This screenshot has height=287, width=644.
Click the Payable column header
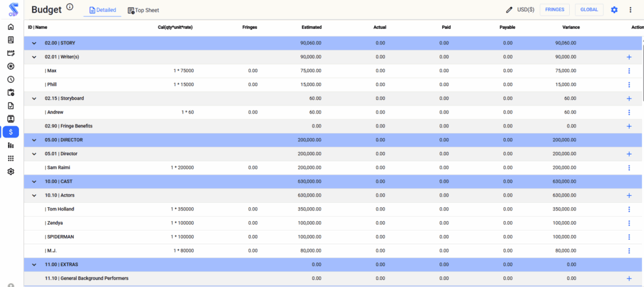coord(508,28)
